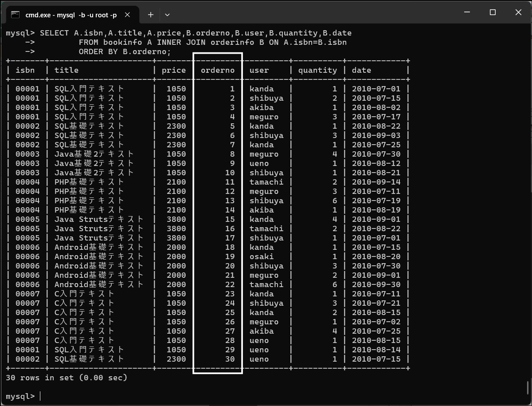
Task: Click the date value 2010-08-02
Action: pyautogui.click(x=376, y=107)
